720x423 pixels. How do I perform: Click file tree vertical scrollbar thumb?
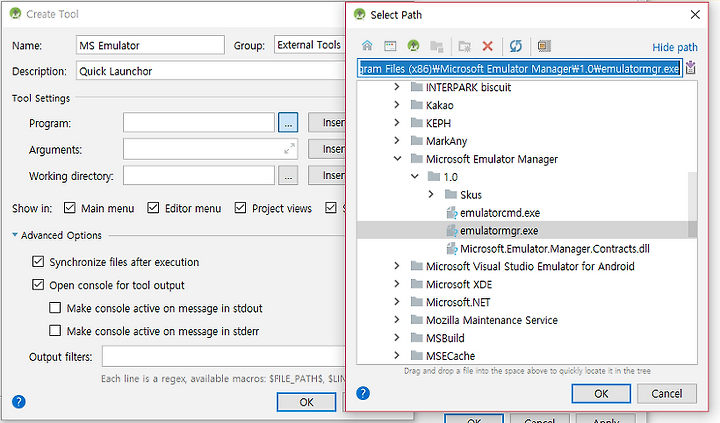pyautogui.click(x=692, y=205)
